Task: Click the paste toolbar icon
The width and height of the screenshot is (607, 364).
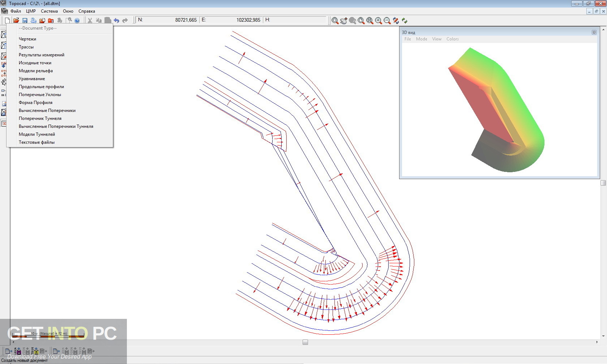Action: click(107, 21)
